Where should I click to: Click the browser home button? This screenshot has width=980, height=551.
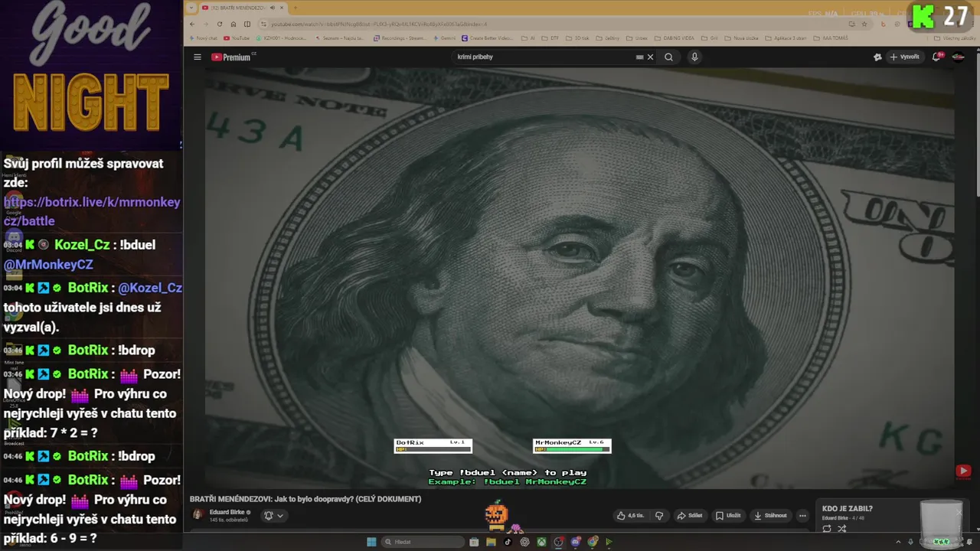tap(234, 24)
